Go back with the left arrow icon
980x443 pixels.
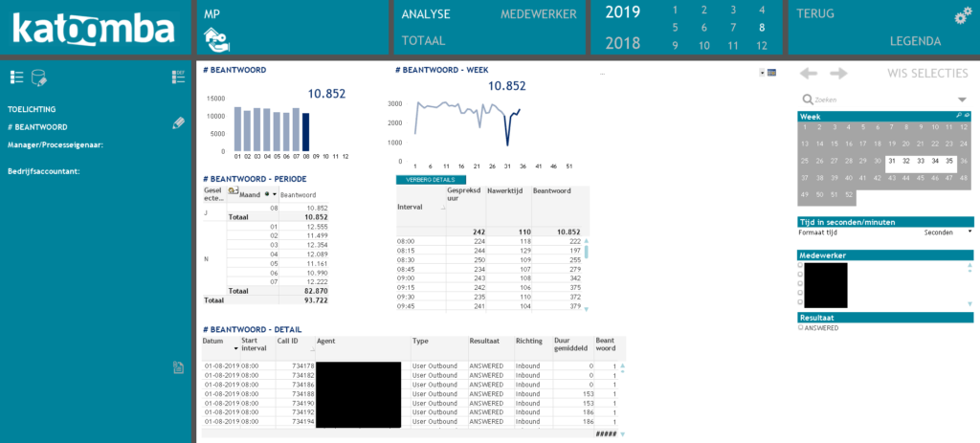point(809,74)
